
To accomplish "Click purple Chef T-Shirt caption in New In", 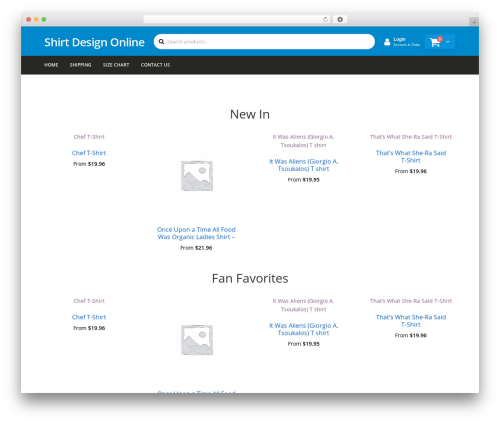I will [89, 137].
